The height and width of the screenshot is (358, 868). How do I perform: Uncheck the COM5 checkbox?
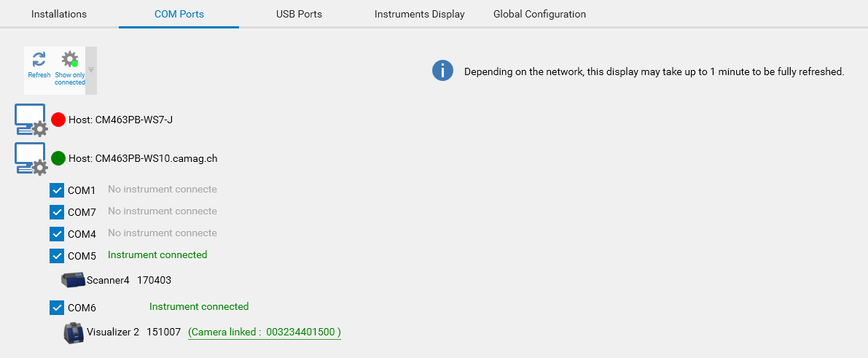pos(57,256)
